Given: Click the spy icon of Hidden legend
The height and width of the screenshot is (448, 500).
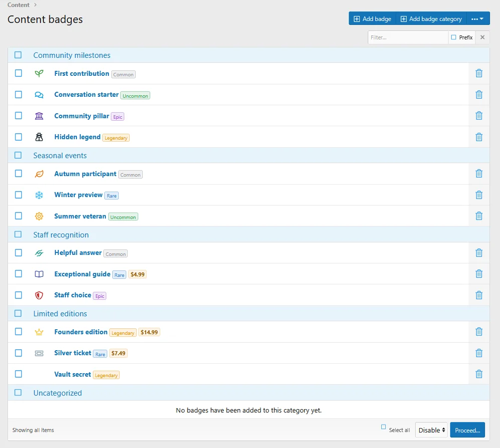Looking at the screenshot, I should (x=39, y=137).
